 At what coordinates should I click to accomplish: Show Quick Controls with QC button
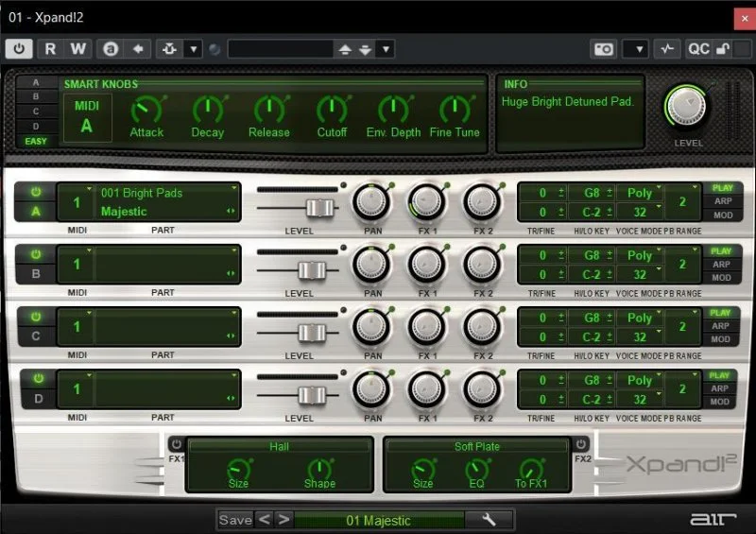coord(698,49)
